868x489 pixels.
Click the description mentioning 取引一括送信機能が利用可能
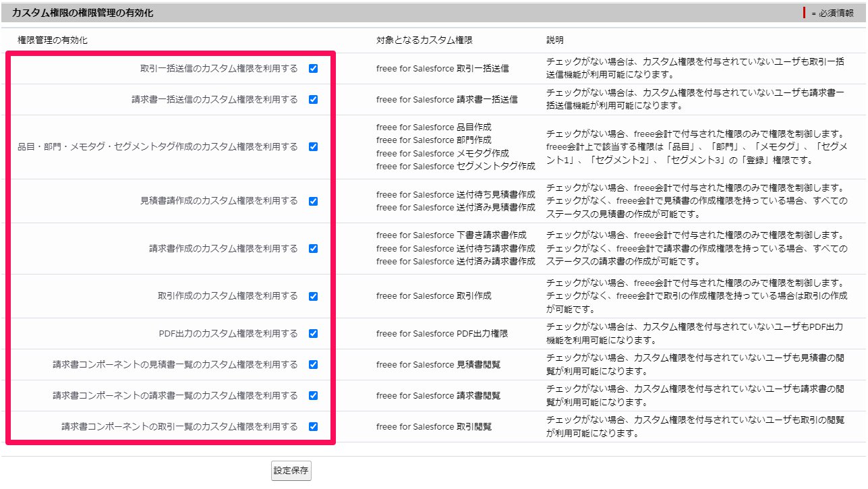click(695, 68)
